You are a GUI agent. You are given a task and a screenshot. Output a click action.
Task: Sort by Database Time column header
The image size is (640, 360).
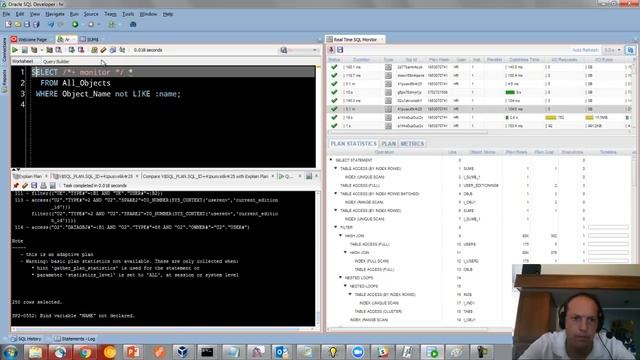coord(524,60)
